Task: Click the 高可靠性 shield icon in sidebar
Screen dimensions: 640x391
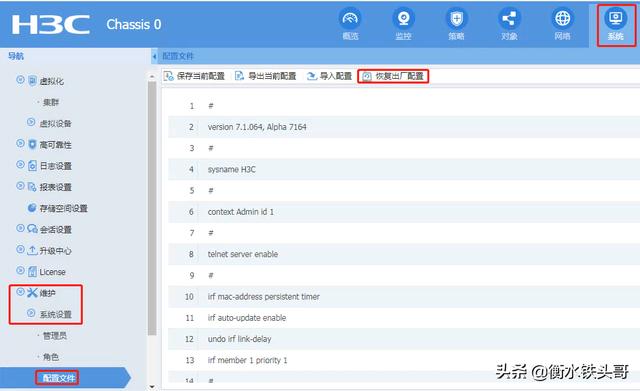Action: [x=33, y=144]
